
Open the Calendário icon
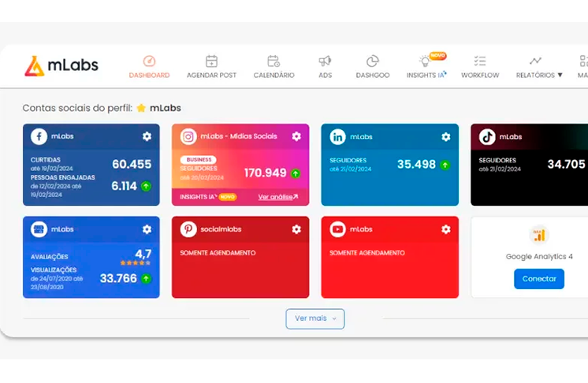tap(274, 61)
